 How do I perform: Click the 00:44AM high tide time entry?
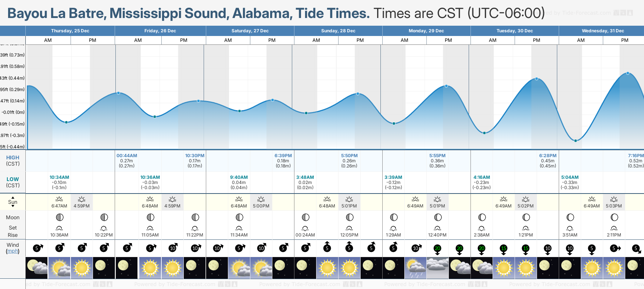(x=127, y=156)
